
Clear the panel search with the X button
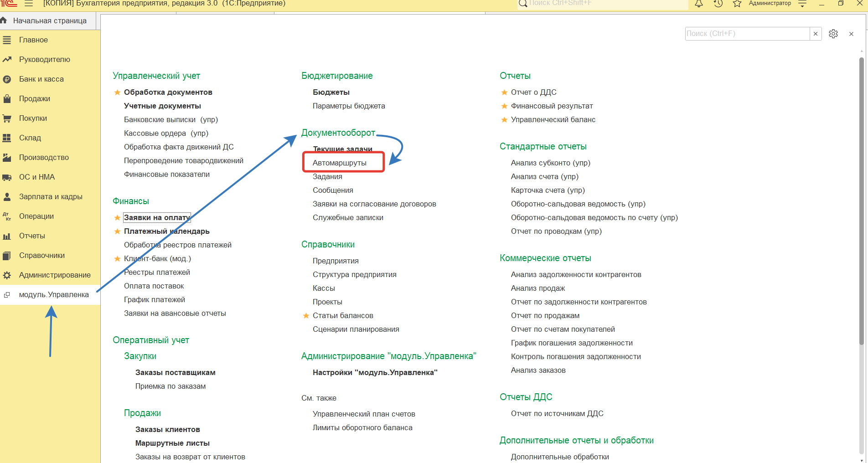[x=816, y=34]
